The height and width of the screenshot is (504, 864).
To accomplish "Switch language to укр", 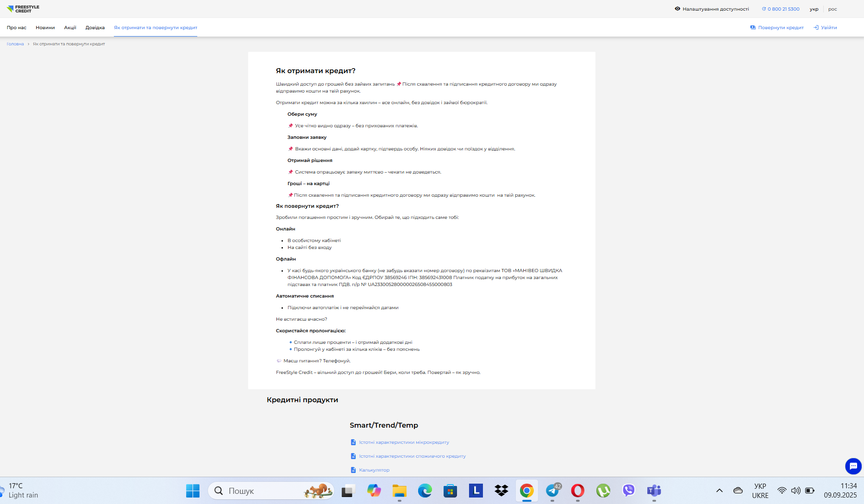I will click(814, 9).
